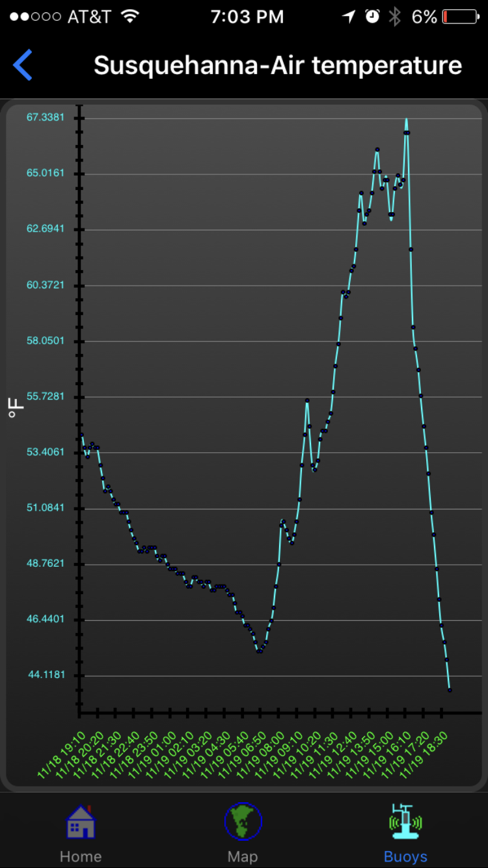
Task: Tap the 7:03 PM clock
Action: (247, 17)
